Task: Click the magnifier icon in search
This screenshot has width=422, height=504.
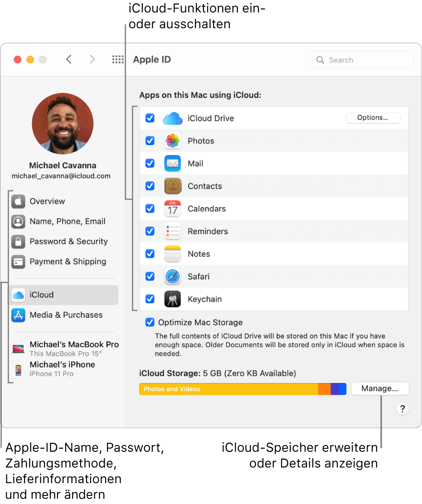Action: tap(320, 60)
